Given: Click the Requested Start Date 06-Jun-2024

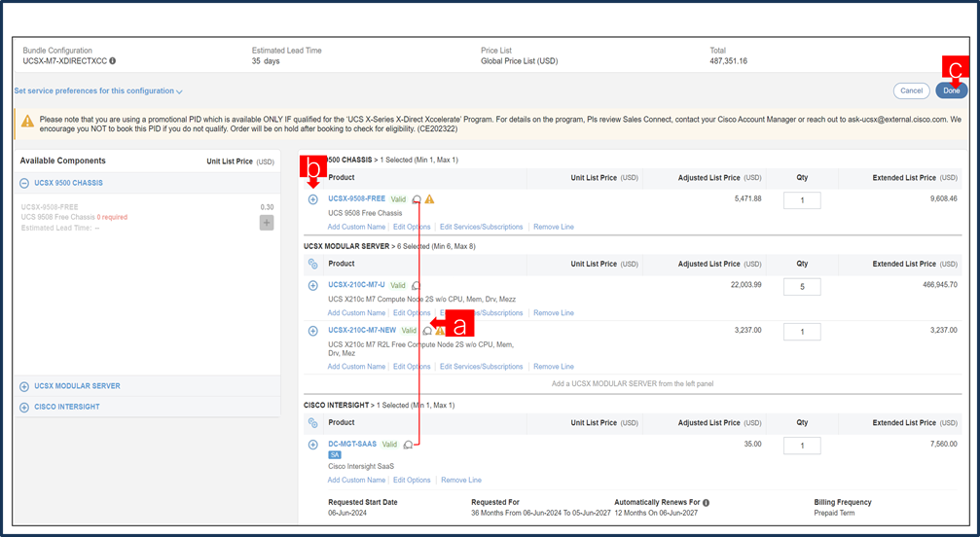Looking at the screenshot, I should pyautogui.click(x=347, y=514).
